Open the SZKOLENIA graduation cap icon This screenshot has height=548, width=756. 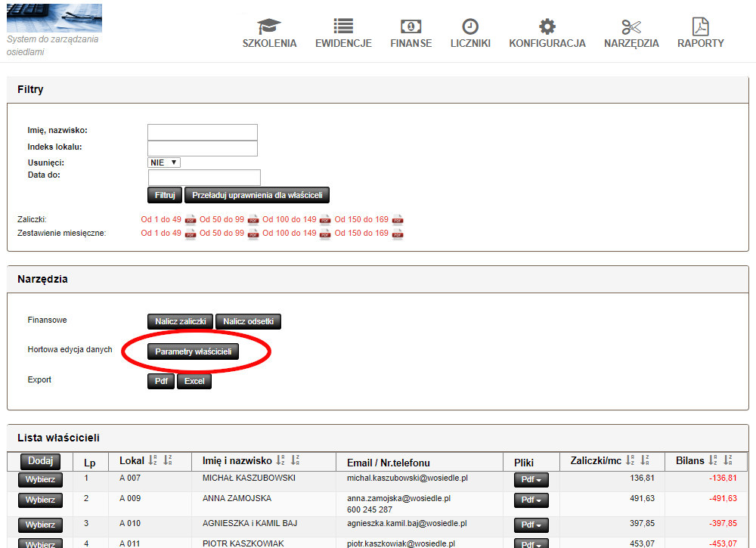tap(269, 26)
